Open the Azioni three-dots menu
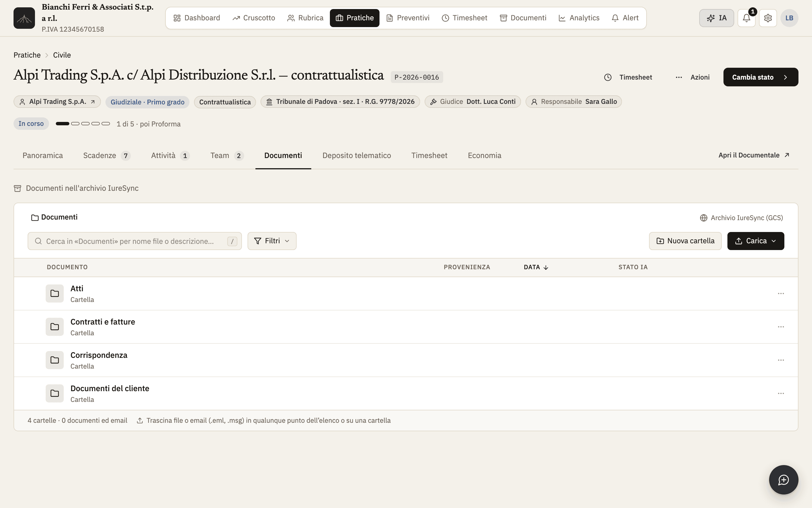Screen dimensions: 812x508 coord(692,77)
